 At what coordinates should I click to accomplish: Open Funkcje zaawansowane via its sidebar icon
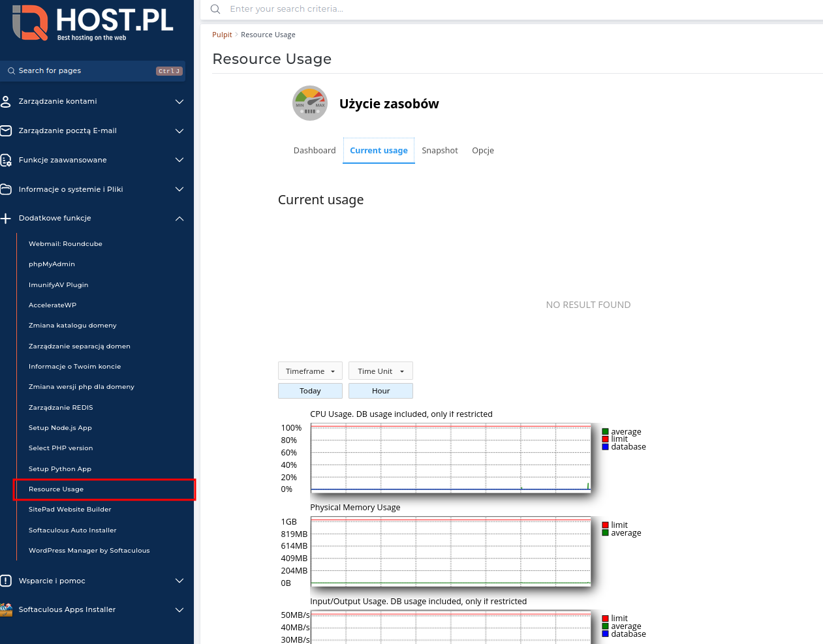click(7, 160)
